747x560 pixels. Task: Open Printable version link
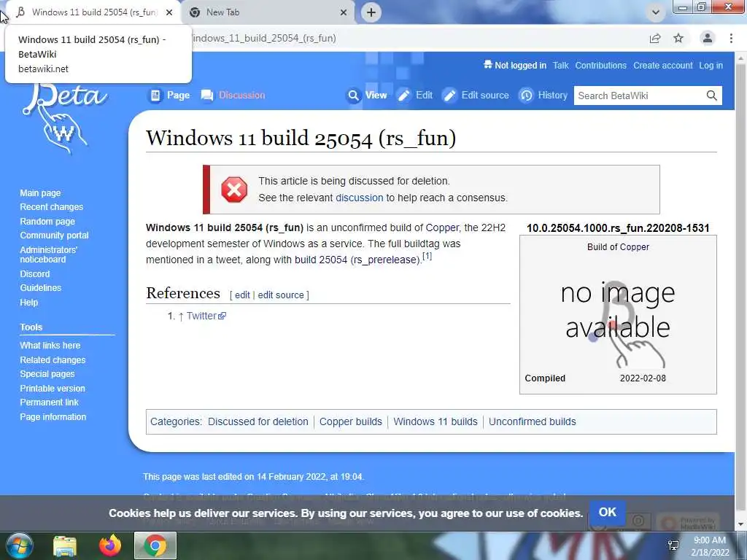[x=53, y=389]
